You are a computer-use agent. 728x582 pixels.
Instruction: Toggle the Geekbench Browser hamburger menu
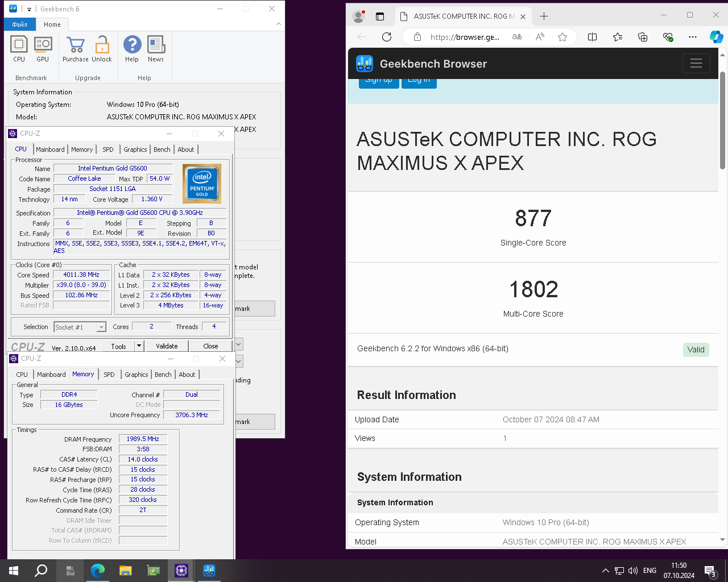tap(696, 64)
